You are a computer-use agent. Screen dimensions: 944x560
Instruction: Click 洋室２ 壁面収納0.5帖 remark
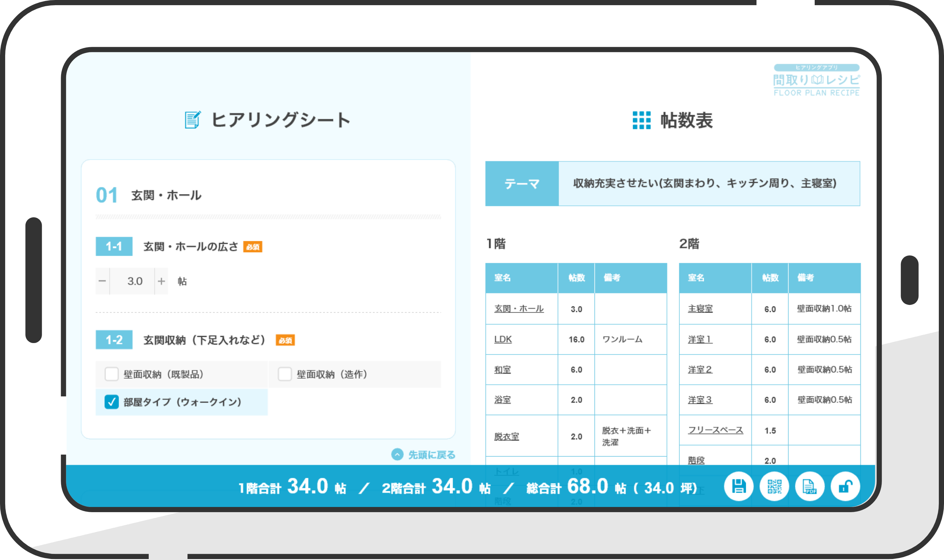tap(824, 370)
